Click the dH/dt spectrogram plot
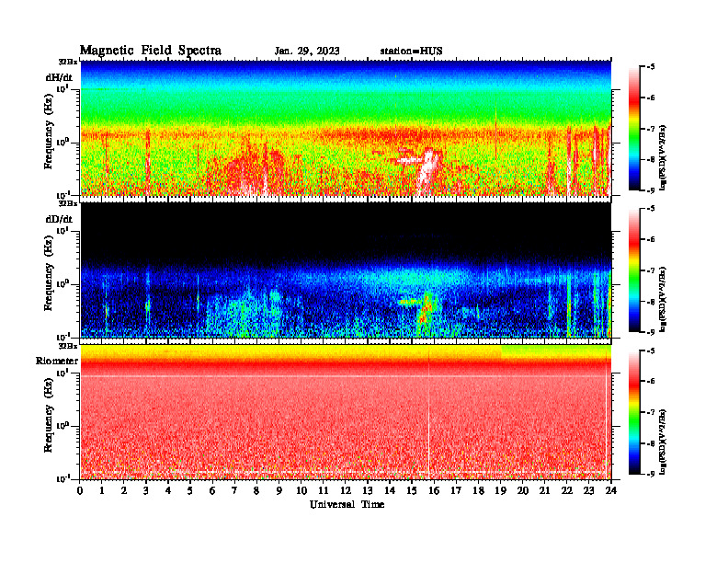The width and height of the screenshot is (728, 563). [346, 128]
